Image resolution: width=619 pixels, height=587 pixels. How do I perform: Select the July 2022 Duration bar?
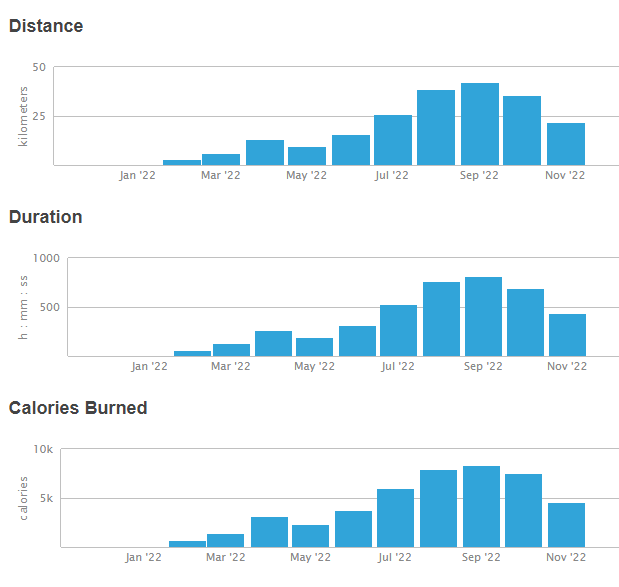point(398,331)
